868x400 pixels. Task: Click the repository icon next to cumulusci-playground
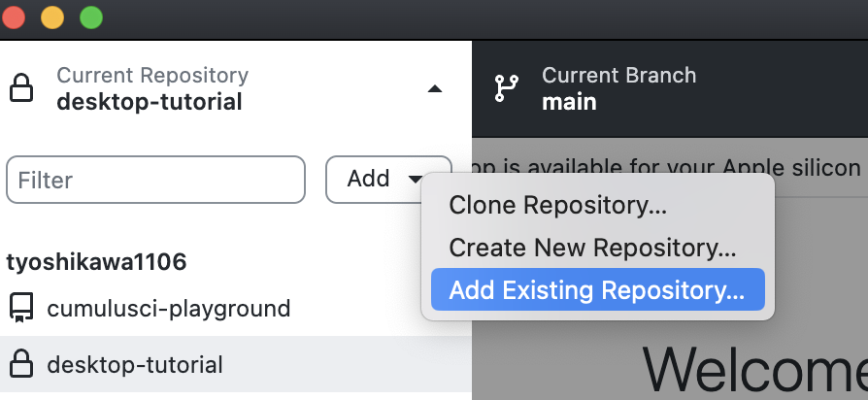point(20,309)
